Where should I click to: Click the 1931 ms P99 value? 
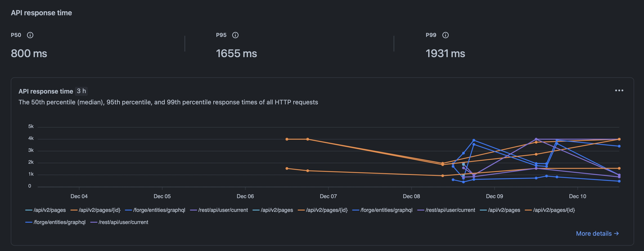pos(445,54)
